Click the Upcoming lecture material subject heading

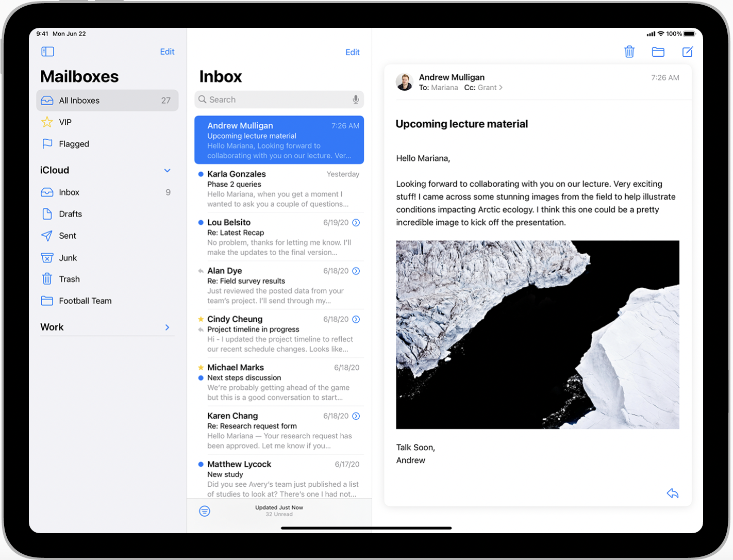pyautogui.click(x=462, y=124)
